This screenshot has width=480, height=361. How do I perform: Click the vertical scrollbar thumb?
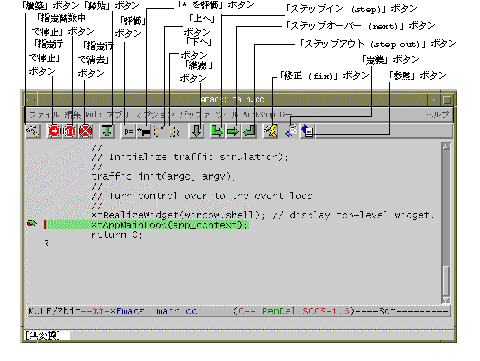446,281
